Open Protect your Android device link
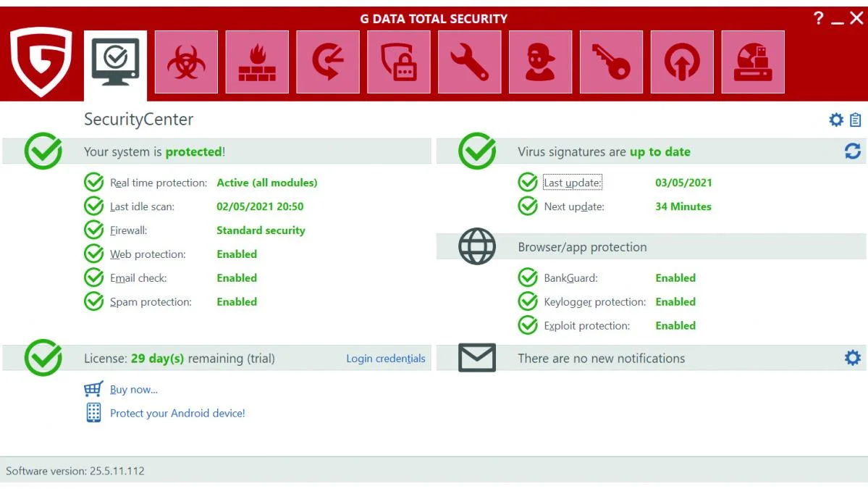 177,413
